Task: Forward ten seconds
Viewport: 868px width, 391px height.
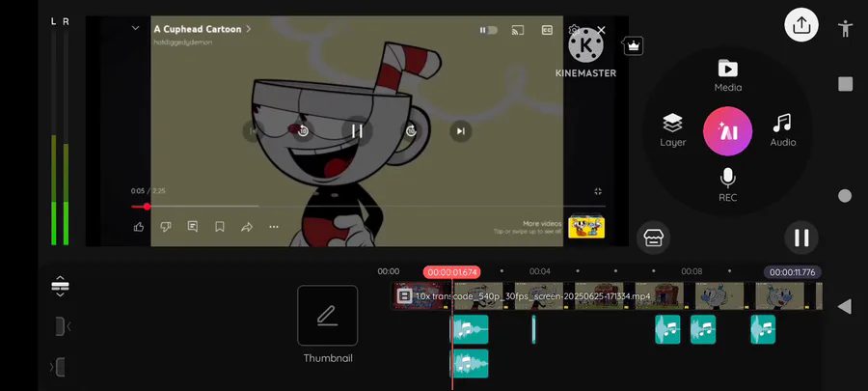Action: (x=411, y=131)
